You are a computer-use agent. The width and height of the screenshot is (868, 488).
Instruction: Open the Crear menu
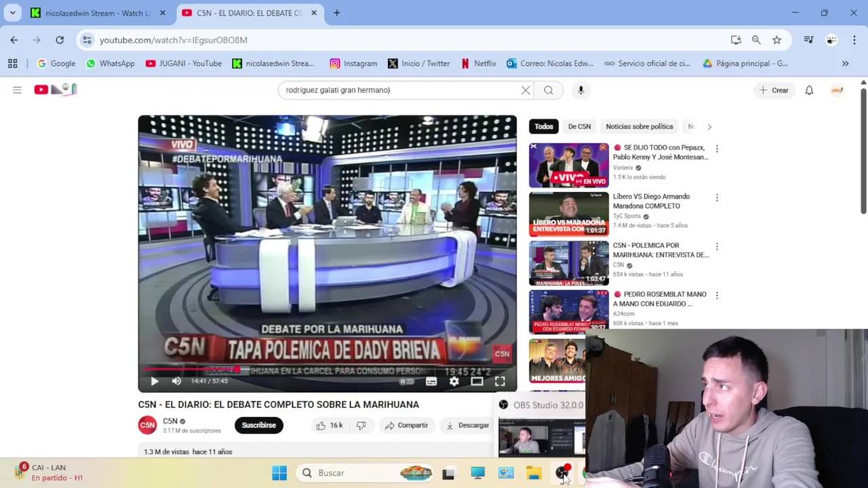pos(774,90)
